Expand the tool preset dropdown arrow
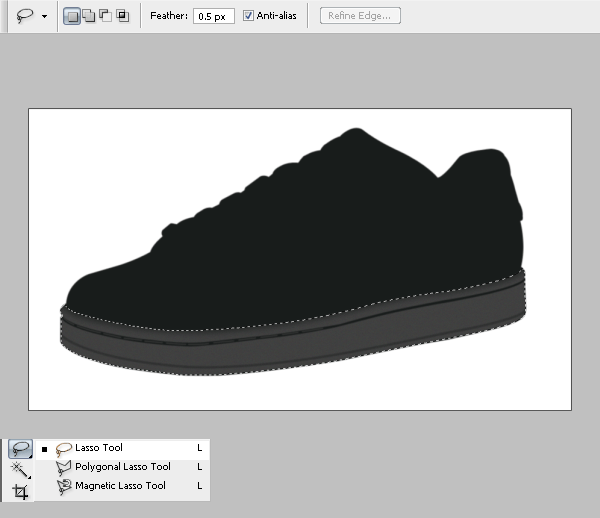The image size is (600, 518). (45, 16)
